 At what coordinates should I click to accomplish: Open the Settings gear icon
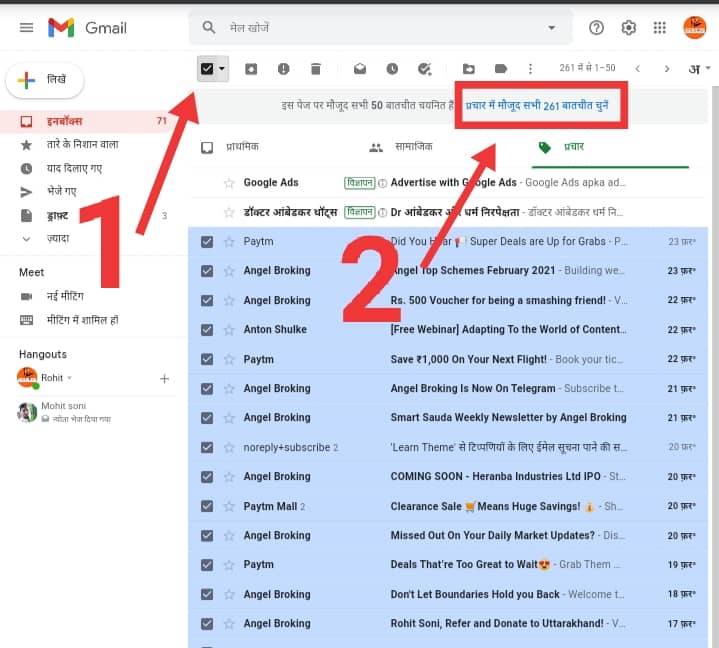pos(628,28)
